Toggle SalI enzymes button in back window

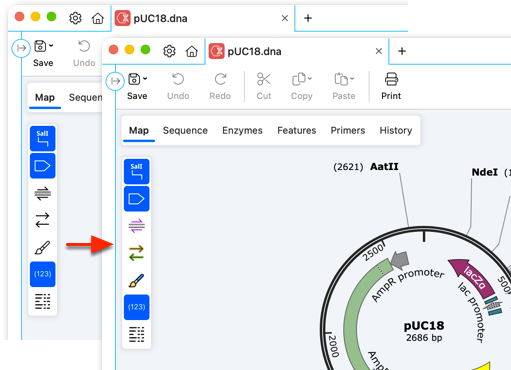(x=43, y=138)
